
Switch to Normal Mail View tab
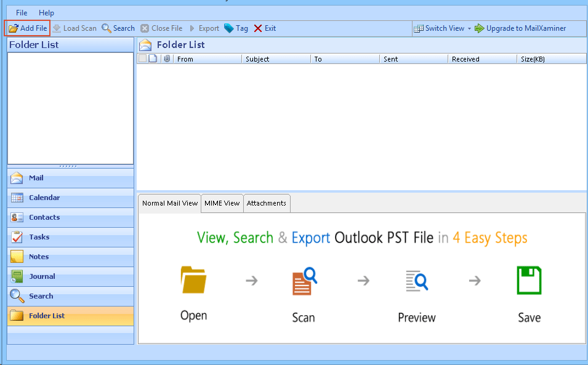pyautogui.click(x=170, y=203)
